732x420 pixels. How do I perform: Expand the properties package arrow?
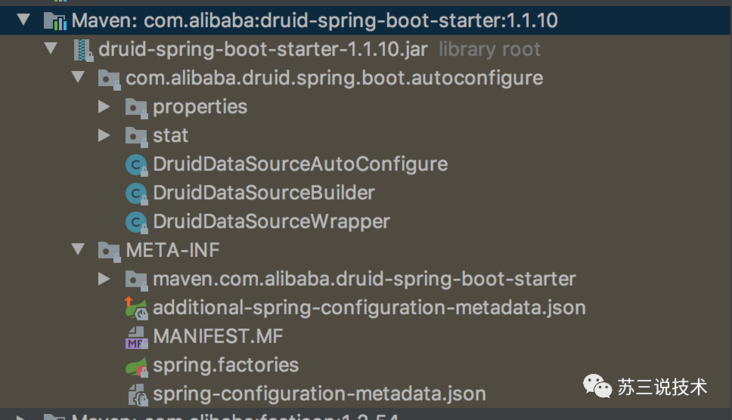click(105, 106)
